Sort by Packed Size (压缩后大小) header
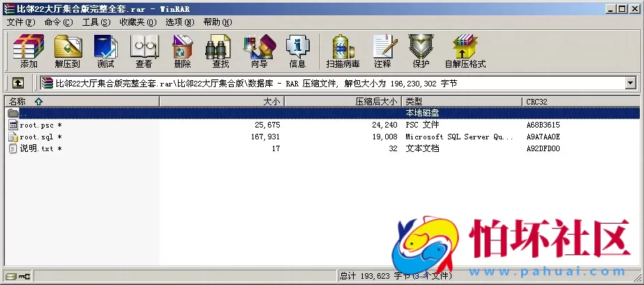Screen dimensions: 644x285 pos(343,101)
